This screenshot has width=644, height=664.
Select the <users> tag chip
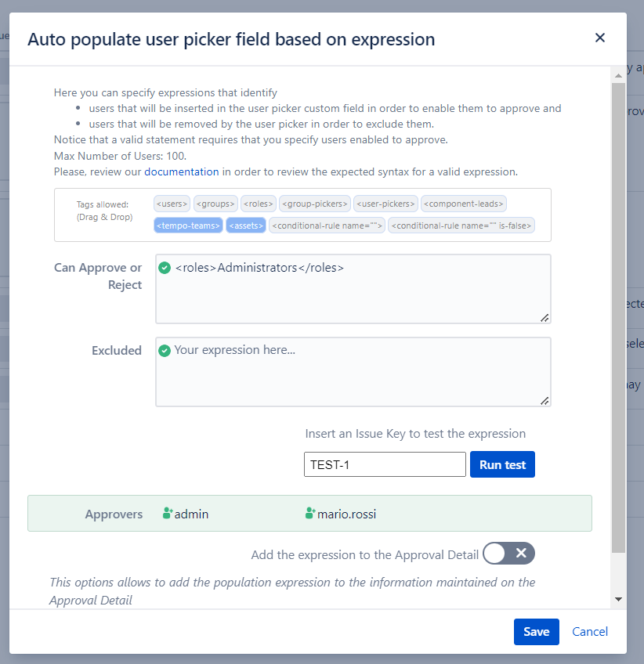[172, 204]
